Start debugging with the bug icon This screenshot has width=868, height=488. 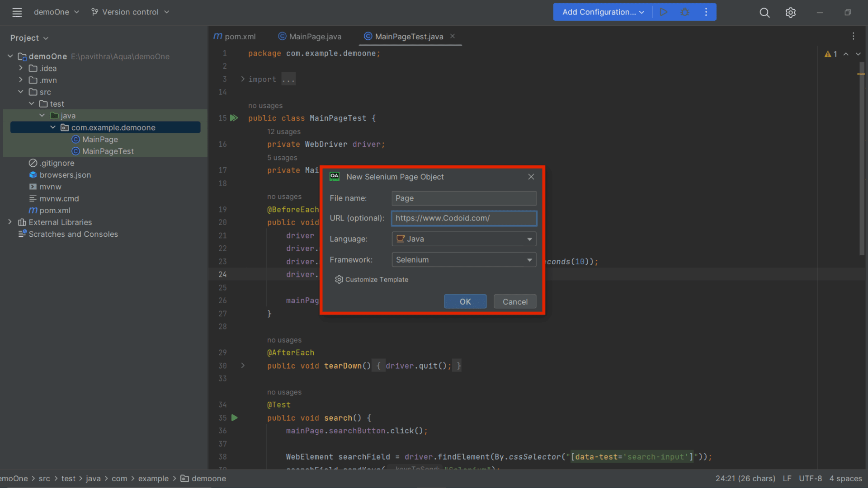click(685, 12)
